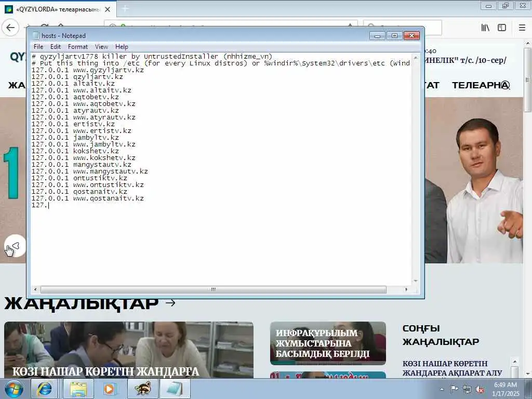This screenshot has width=532, height=399.
Task: Open the ТЕЛЕАРНА navigation link
Action: tap(481, 85)
